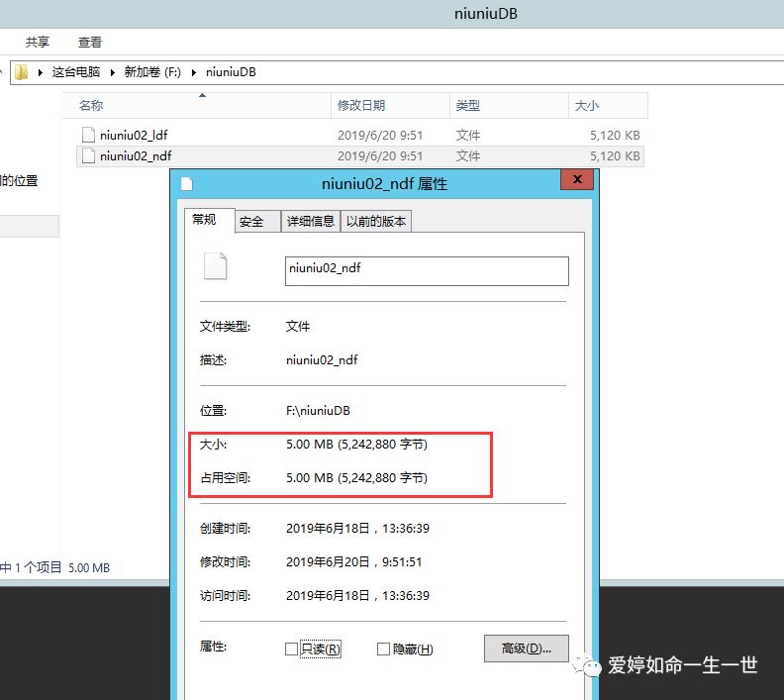The width and height of the screenshot is (784, 700).
Task: Select the 常规 tab
Action: pyautogui.click(x=210, y=220)
